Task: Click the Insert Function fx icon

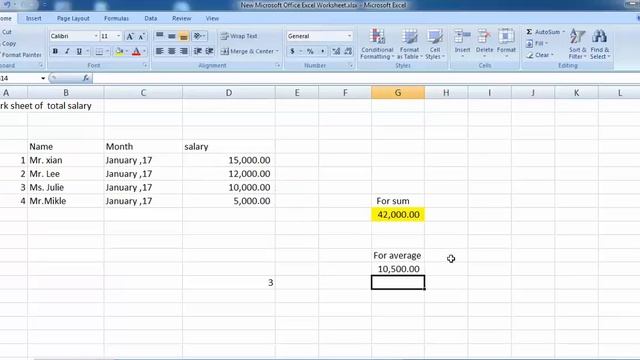Action: (x=86, y=78)
